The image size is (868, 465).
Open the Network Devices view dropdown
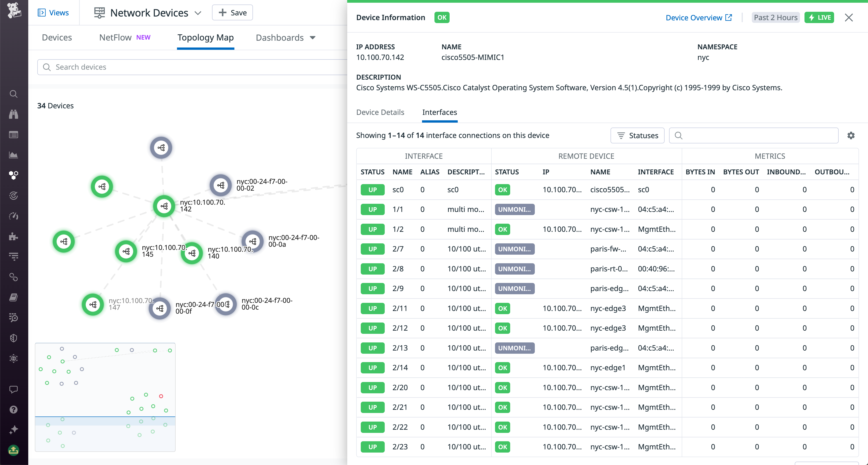pyautogui.click(x=198, y=13)
